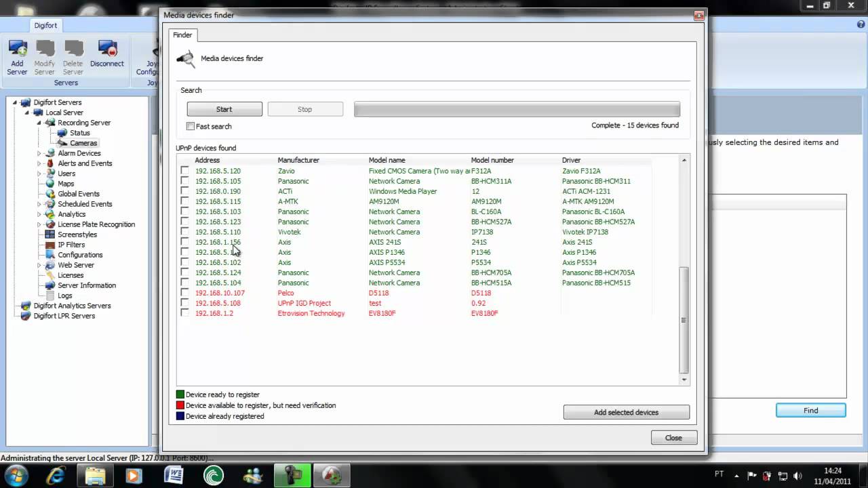This screenshot has width=868, height=488.
Task: Select the Users icon in tree
Action: [50, 174]
